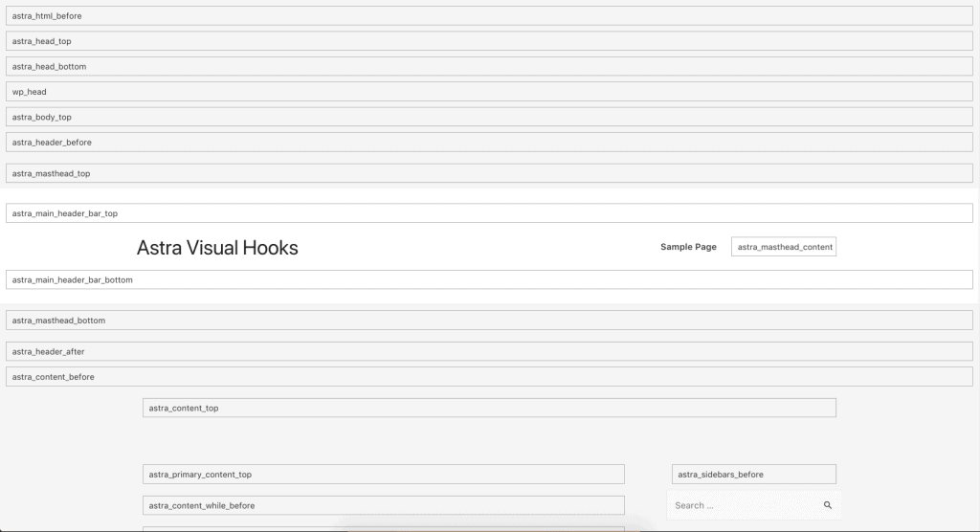The width and height of the screenshot is (980, 532).
Task: Click the astra_html_before hook box
Action: [489, 15]
